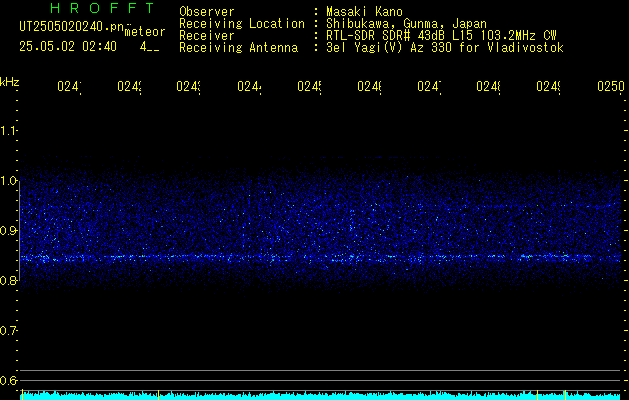Click the 'Observer' field label
Image resolution: width=629 pixels, height=400 pixels.
pyautogui.click(x=207, y=12)
